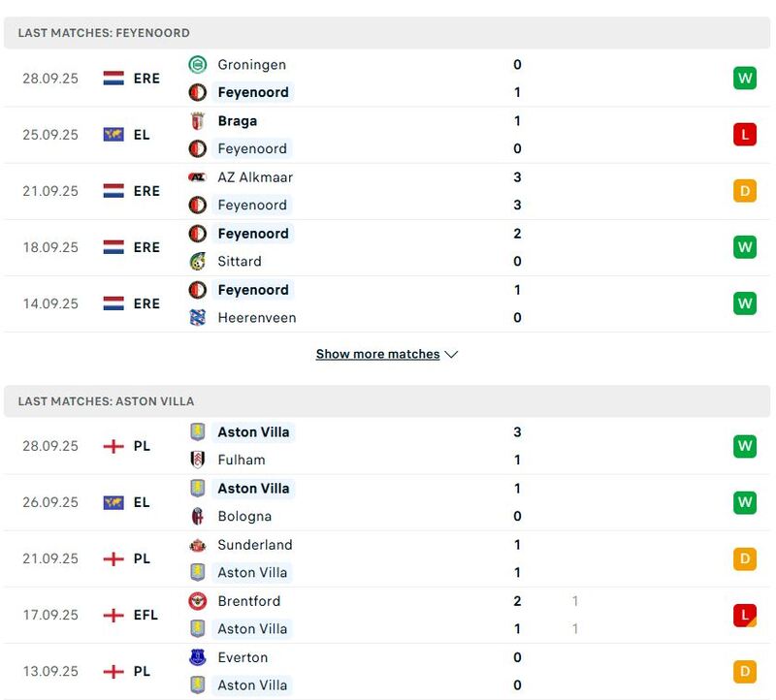Screen dimensions: 776x700
Task: Click the AZ Alkmaar logo icon
Action: point(198,177)
